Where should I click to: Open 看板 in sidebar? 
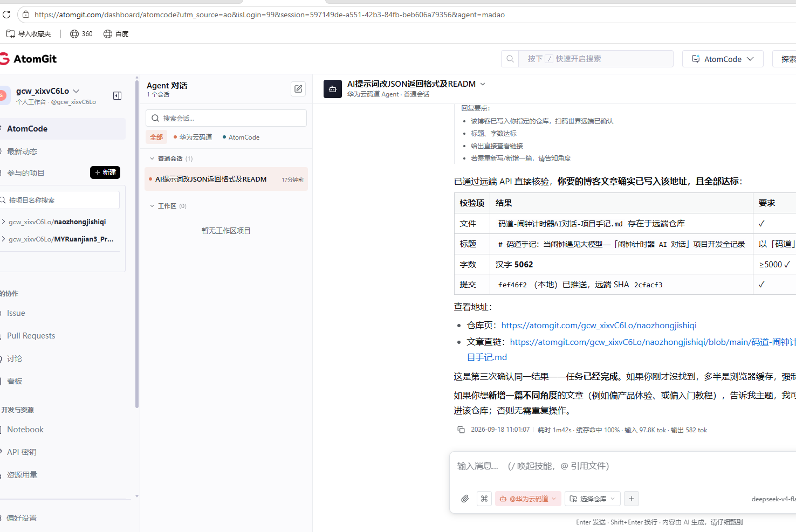click(15, 381)
